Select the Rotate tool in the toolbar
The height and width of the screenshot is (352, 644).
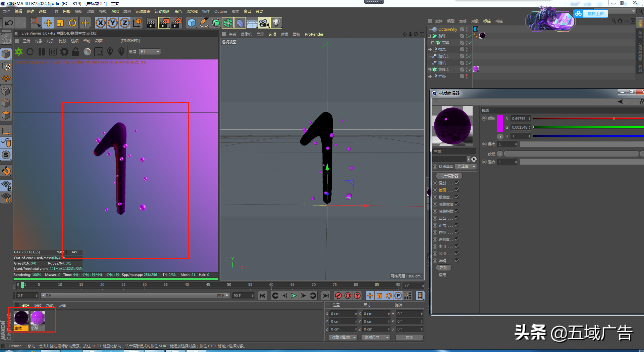pos(72,23)
